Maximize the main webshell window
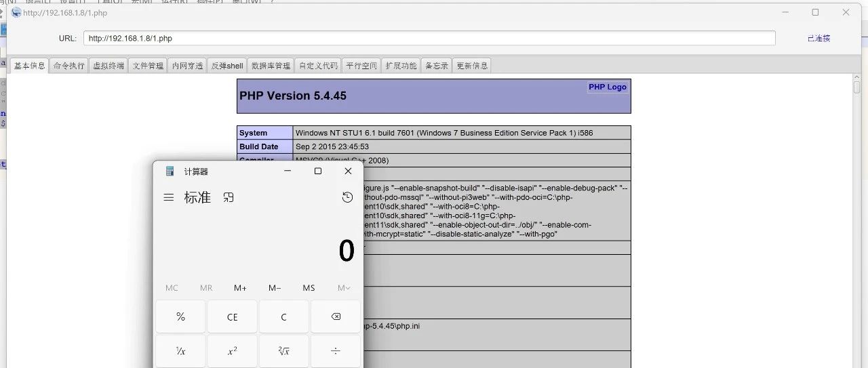The width and height of the screenshot is (868, 368). click(815, 12)
